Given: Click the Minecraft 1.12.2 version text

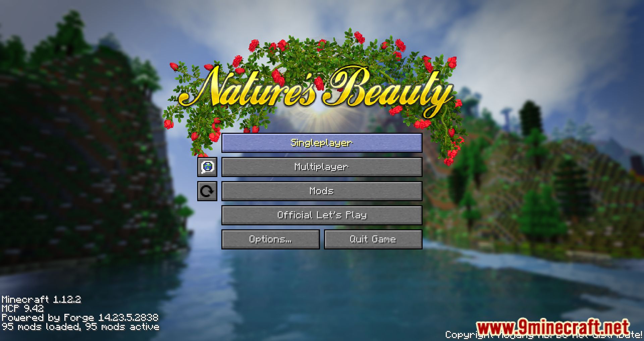Looking at the screenshot, I should (41, 299).
